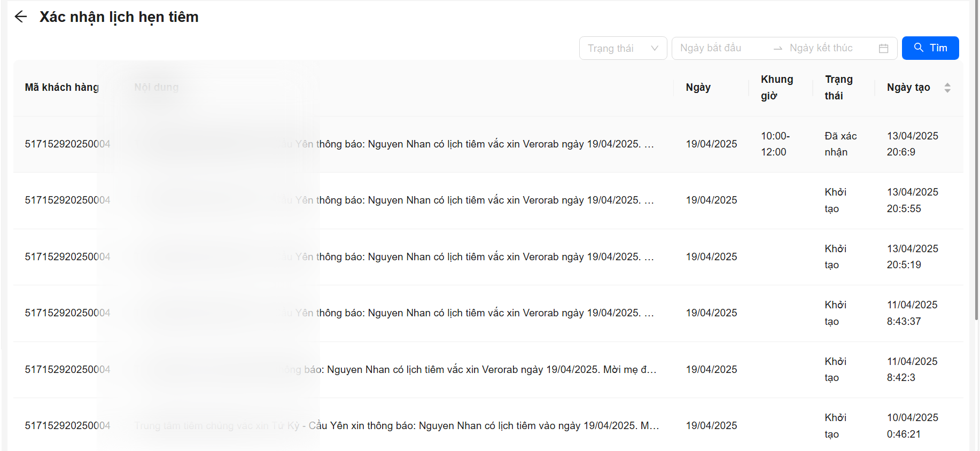Click the Mã khách hàng column header
This screenshot has height=451, width=980.
pyautogui.click(x=62, y=88)
